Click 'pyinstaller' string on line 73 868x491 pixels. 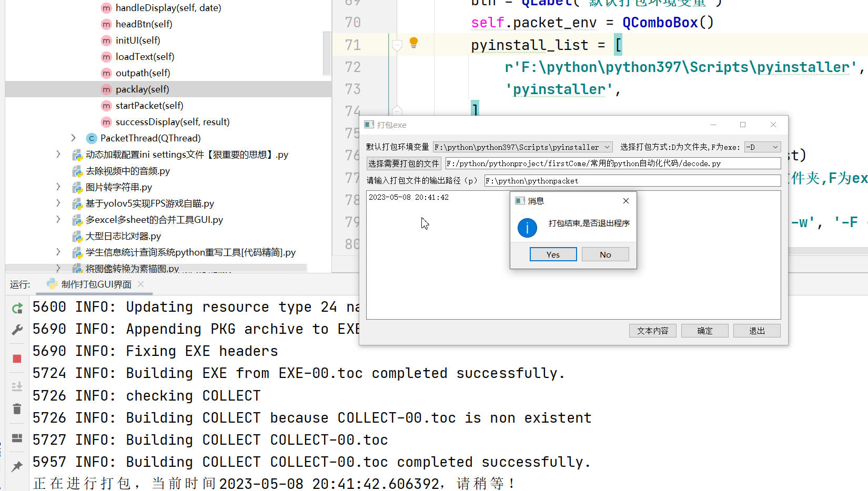coord(559,89)
